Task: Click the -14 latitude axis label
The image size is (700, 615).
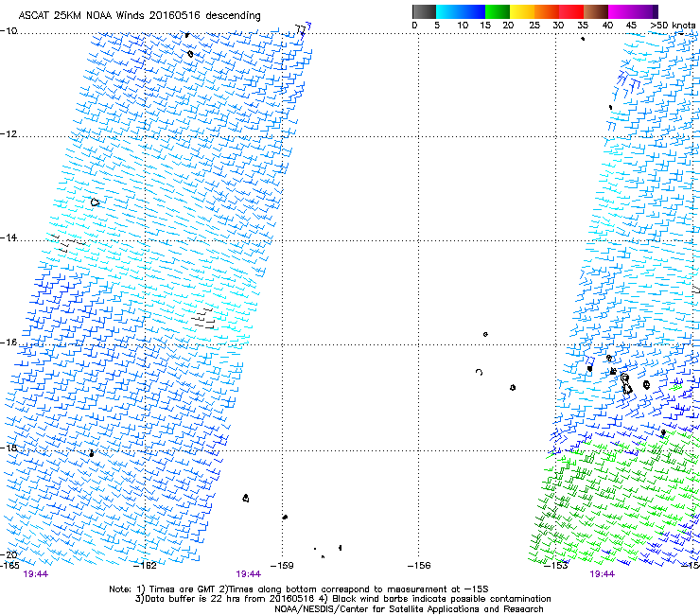Action: click(9, 237)
